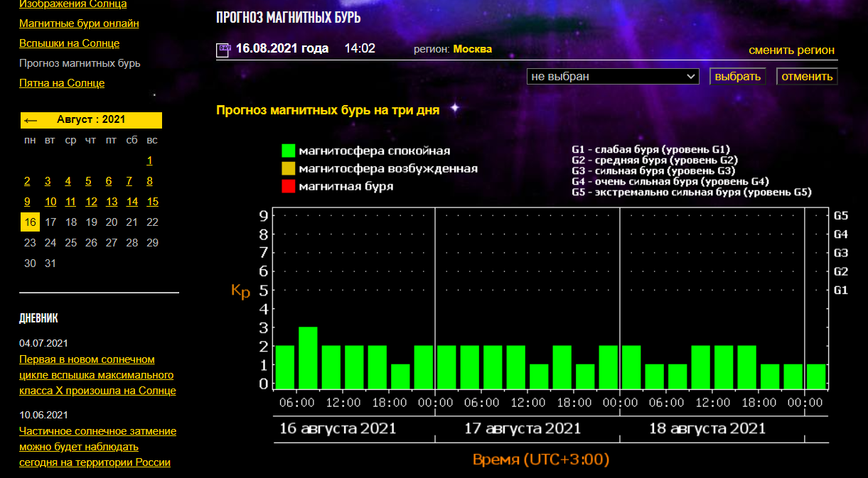Screen dimensions: 868x478
Task: Click the 'сменить регион' link
Action: (x=791, y=50)
